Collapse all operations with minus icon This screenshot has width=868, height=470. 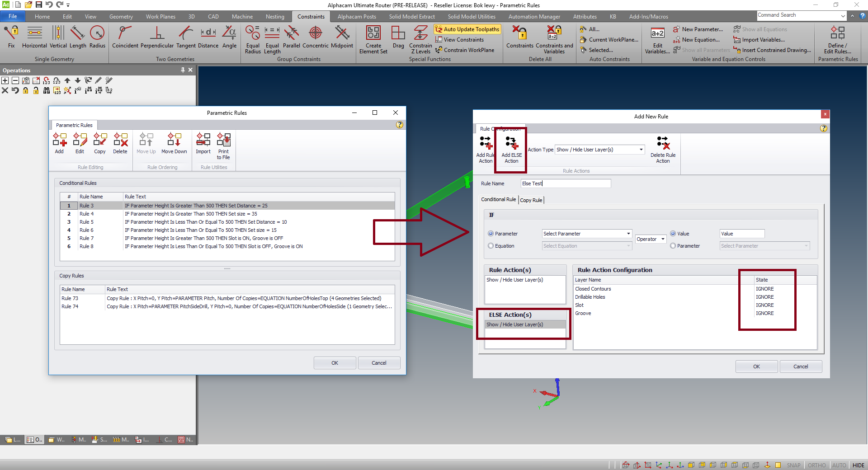click(x=15, y=80)
